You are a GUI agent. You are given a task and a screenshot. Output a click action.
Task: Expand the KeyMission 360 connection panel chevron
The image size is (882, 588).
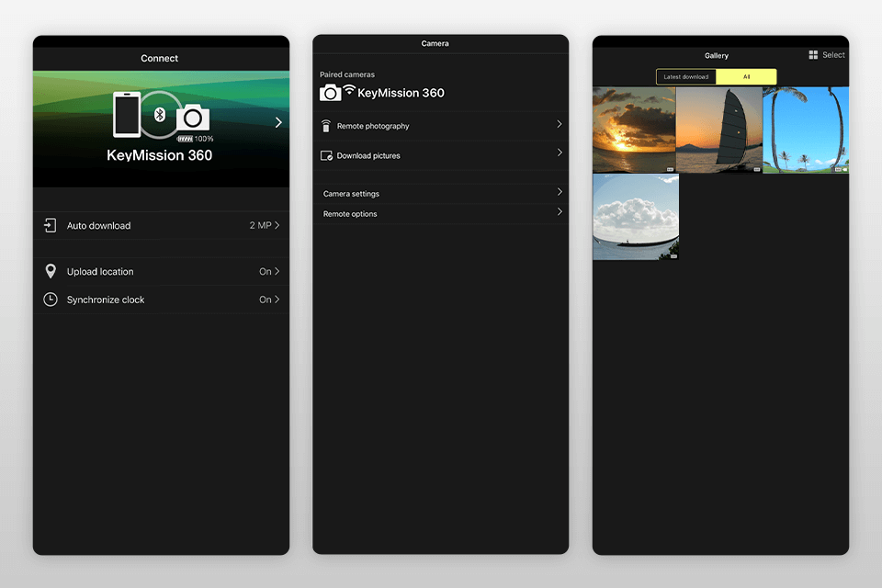point(278,120)
